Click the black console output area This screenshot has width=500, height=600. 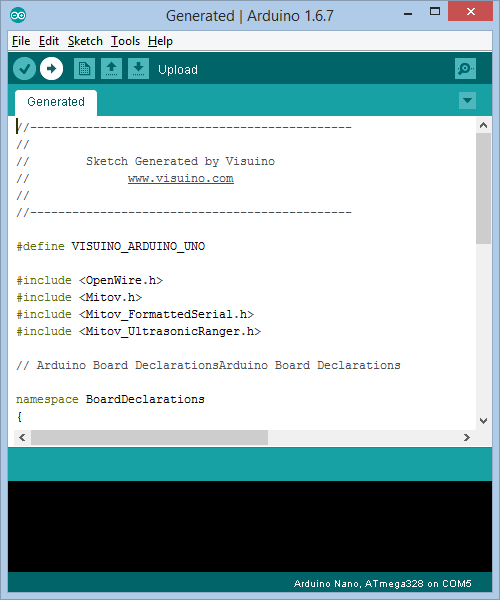pos(250,526)
